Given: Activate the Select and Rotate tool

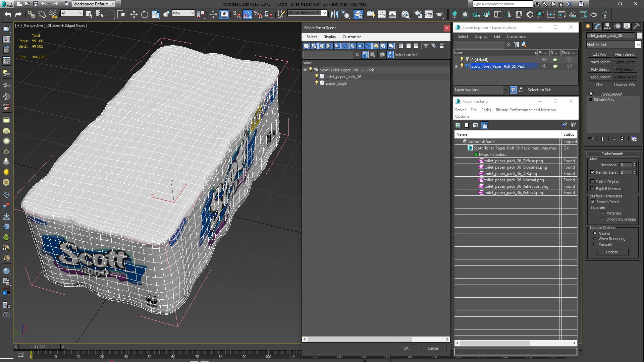Looking at the screenshot, I should pyautogui.click(x=145, y=14).
